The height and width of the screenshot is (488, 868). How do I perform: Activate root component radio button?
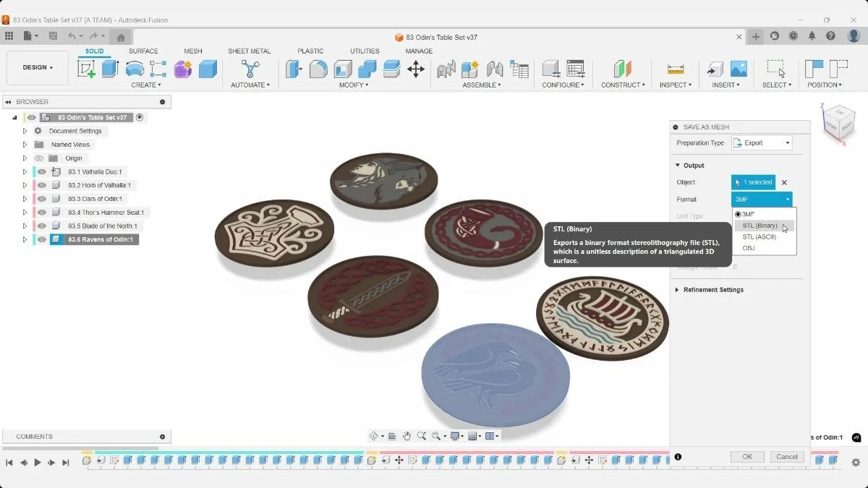click(140, 117)
